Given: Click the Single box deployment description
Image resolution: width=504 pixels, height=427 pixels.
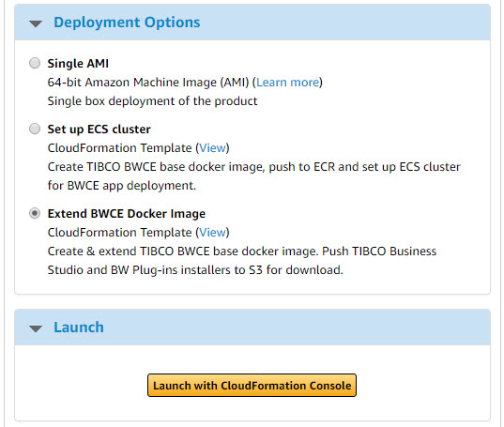Looking at the screenshot, I should [x=152, y=101].
